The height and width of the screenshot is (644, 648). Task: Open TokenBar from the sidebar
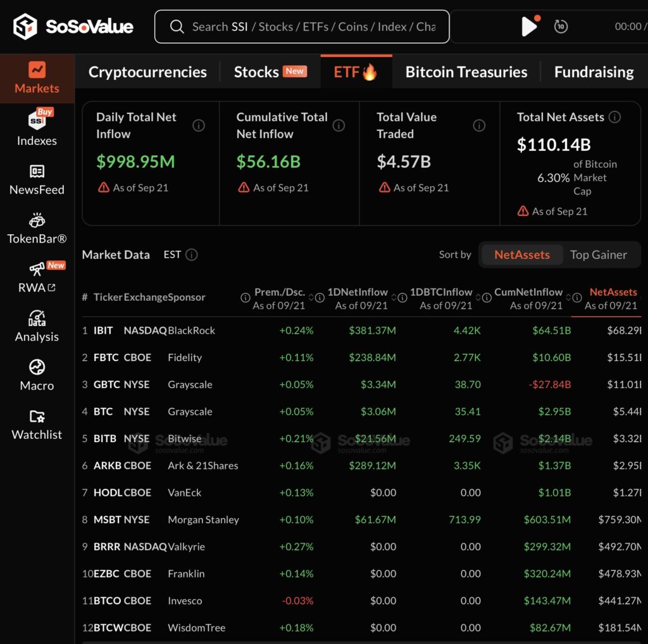click(37, 229)
